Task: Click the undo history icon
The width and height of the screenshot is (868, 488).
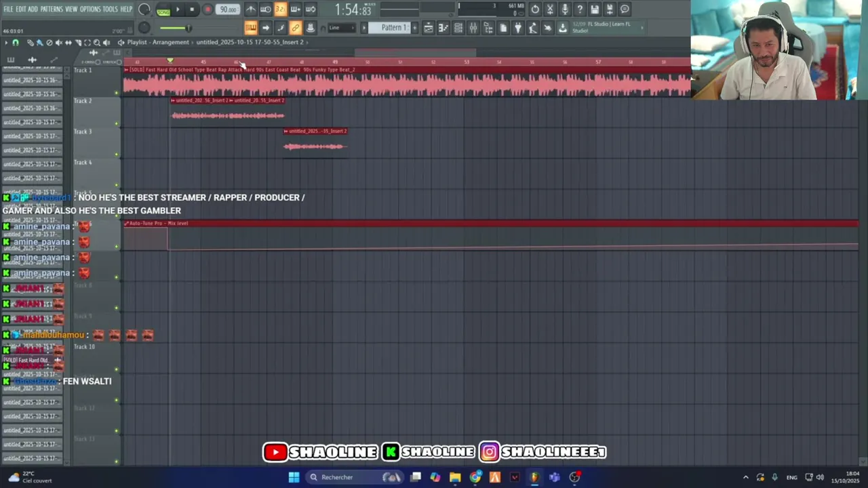Action: point(535,9)
